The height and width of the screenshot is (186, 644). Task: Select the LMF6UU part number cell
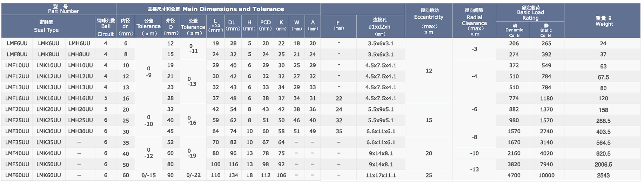(17, 43)
